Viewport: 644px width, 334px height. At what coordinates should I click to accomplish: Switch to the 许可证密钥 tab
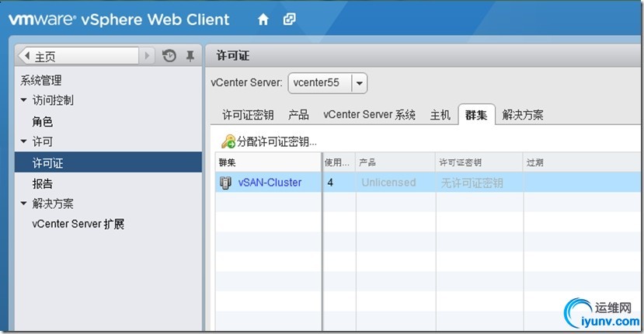point(248,115)
